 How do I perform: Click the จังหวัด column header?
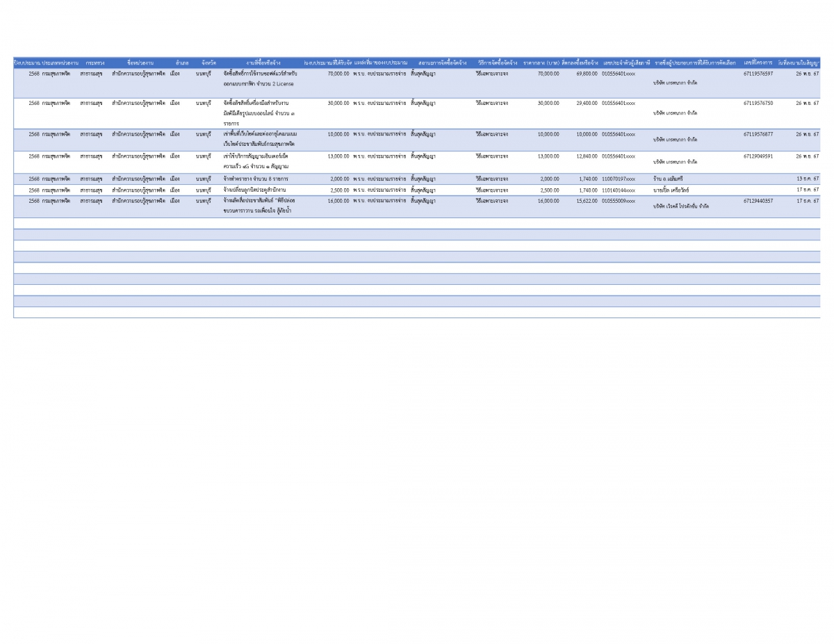(208, 63)
